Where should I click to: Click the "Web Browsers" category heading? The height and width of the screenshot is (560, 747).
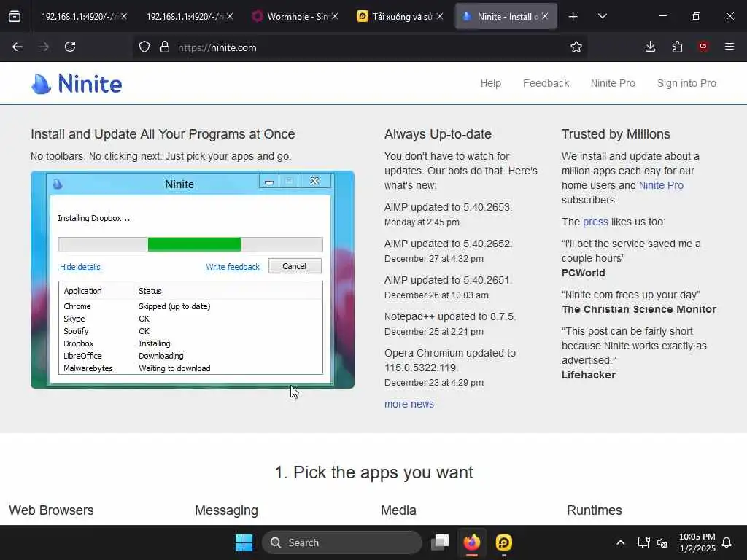52,510
